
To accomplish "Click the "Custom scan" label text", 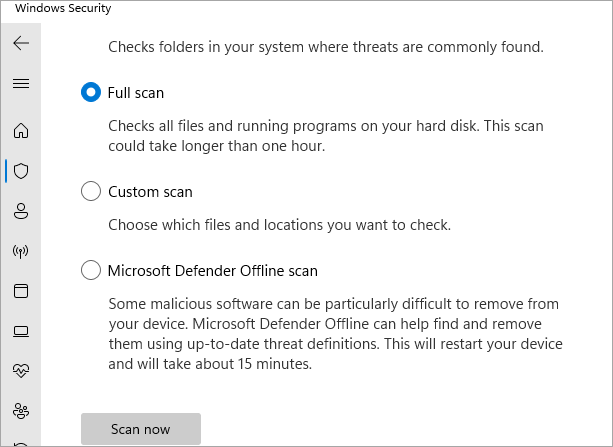I will (x=150, y=191).
